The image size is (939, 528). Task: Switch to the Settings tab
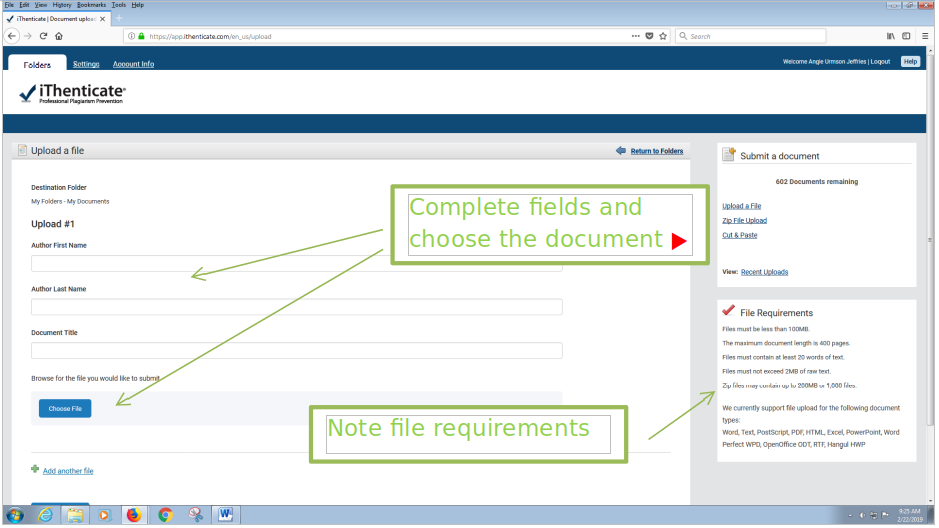[86, 64]
